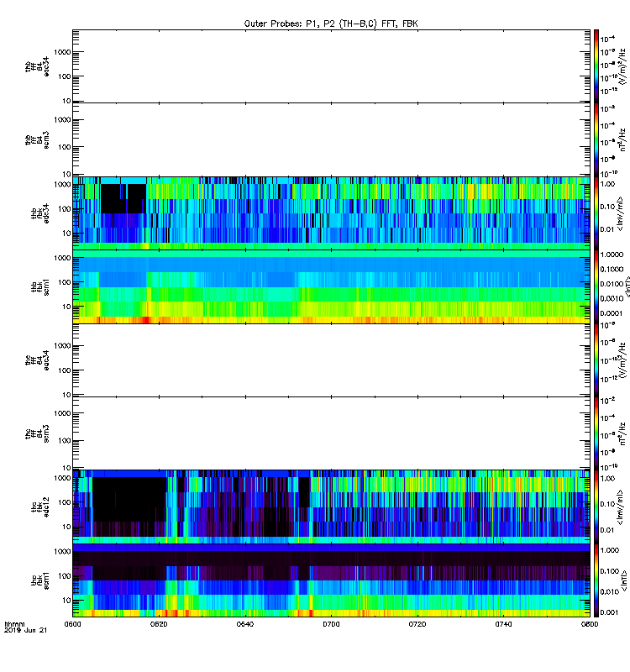Click the 0620 time tick label
Image resolution: width=630 pixels, height=672 pixels.
159,624
